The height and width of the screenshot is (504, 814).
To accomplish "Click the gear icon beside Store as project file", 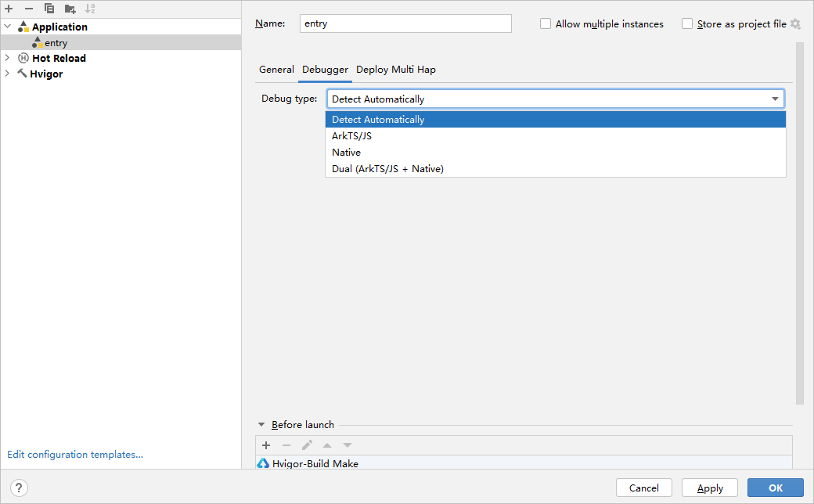I will coord(795,24).
